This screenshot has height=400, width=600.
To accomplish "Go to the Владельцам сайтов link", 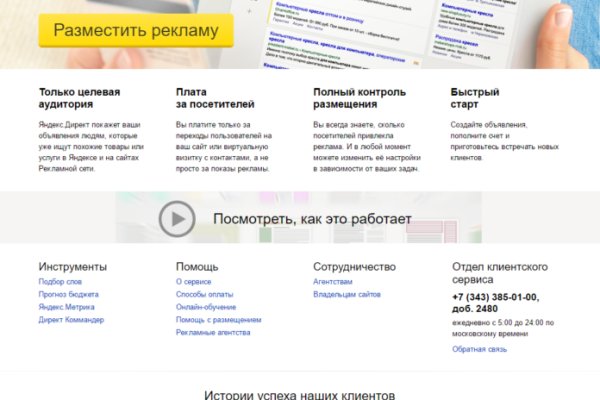I will click(346, 295).
